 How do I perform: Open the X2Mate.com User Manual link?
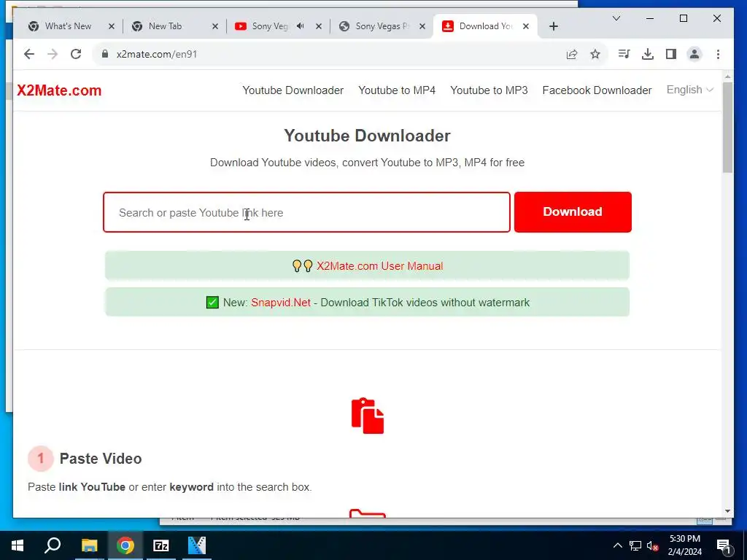379,265
